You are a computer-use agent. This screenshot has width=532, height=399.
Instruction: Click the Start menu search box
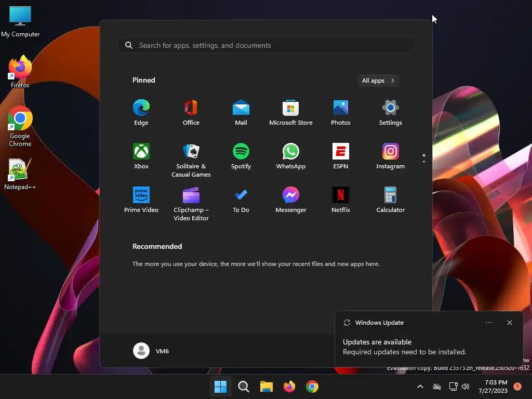click(x=266, y=45)
